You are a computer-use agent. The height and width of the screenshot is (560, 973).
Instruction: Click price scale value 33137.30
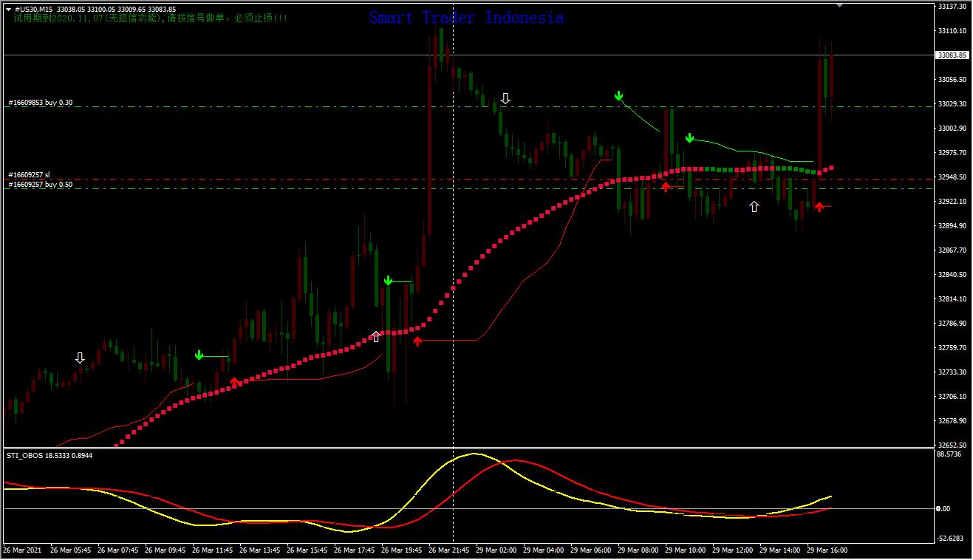click(952, 7)
